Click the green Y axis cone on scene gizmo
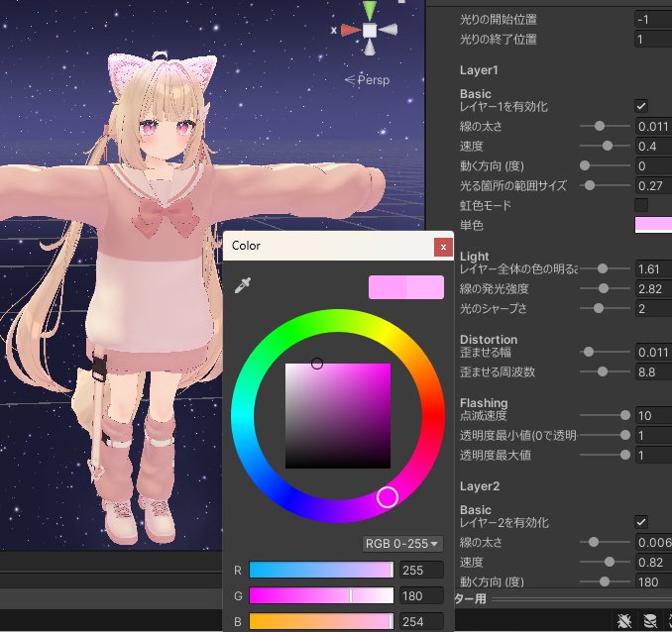Screen dimensions: 672x632 click(x=370, y=10)
